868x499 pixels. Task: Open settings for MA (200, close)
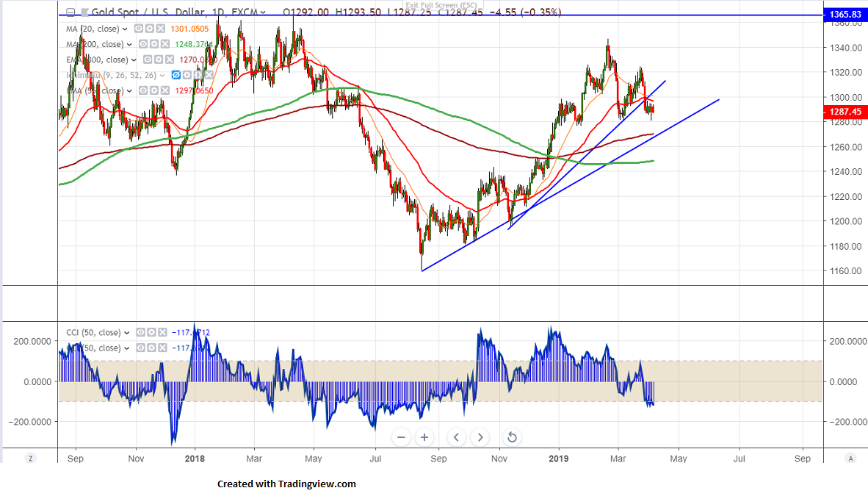(x=154, y=44)
